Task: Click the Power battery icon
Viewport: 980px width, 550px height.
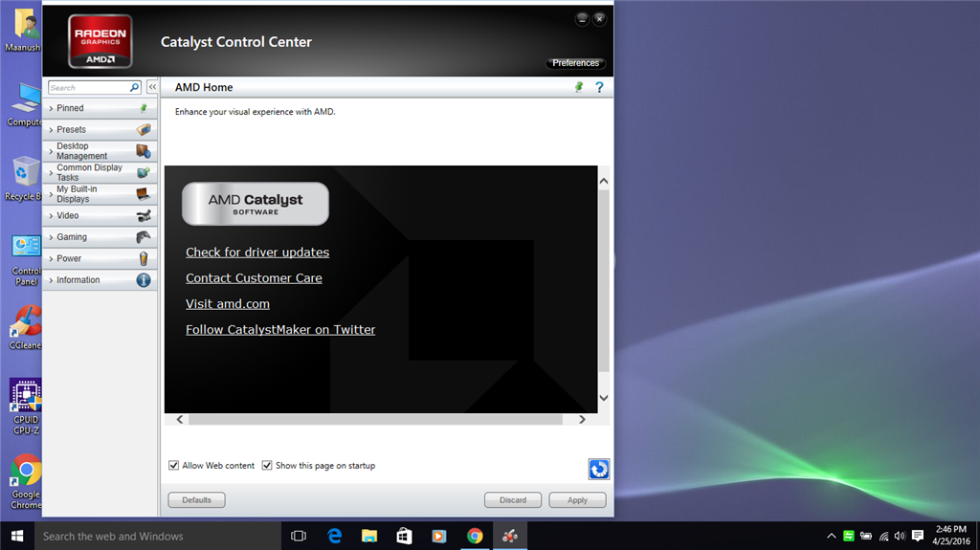Action: (x=144, y=258)
